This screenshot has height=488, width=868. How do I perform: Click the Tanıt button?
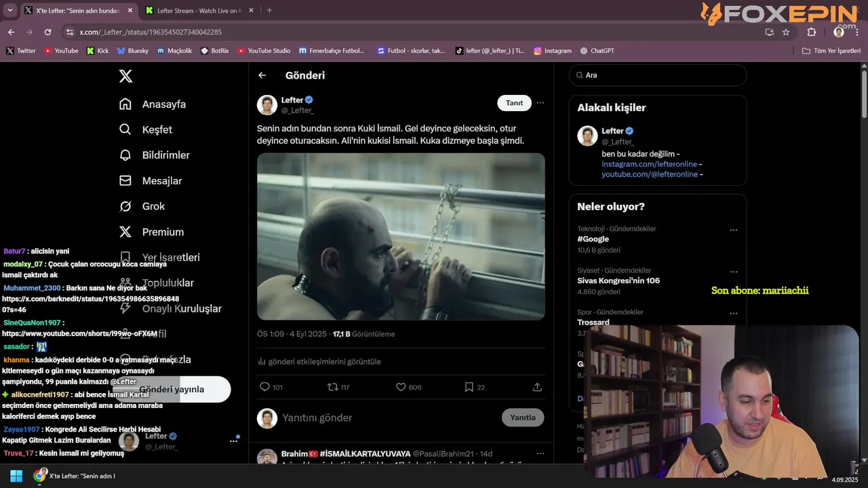pyautogui.click(x=515, y=103)
